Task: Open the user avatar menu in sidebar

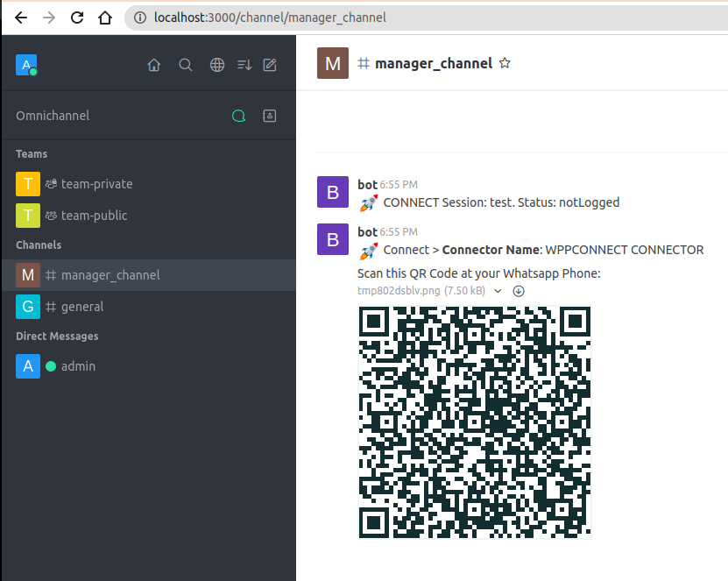Action: [26, 65]
